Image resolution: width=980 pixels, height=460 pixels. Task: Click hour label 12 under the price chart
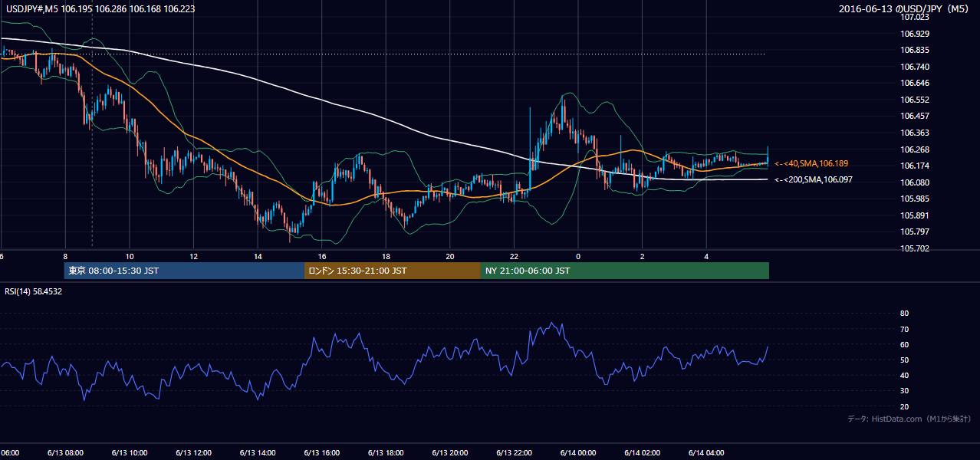click(193, 256)
